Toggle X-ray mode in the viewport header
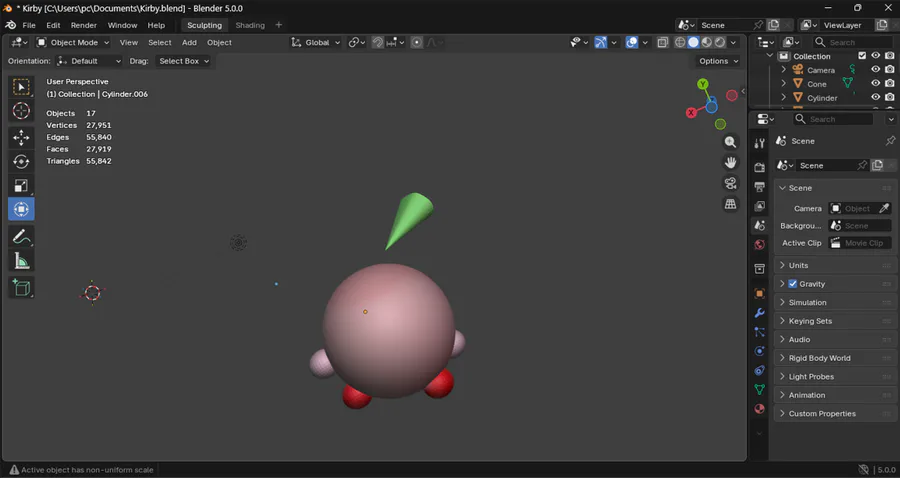Viewport: 900px width, 478px height. coord(662,42)
